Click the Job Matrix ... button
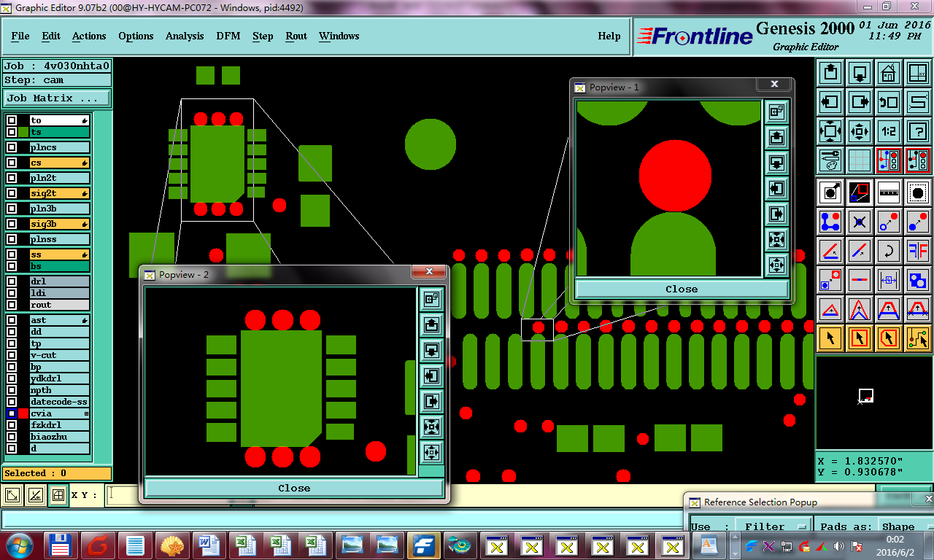This screenshot has height=560, width=934. tap(57, 98)
